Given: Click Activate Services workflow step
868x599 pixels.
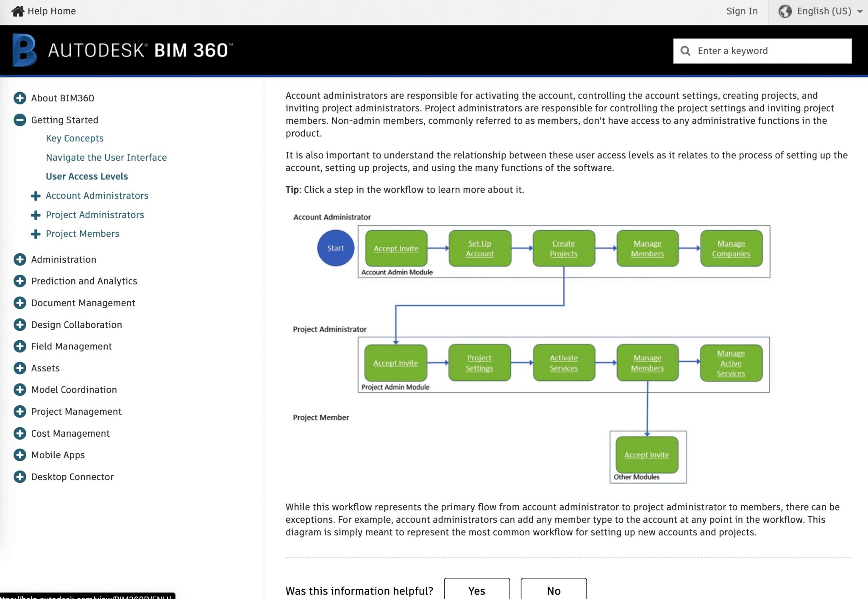Looking at the screenshot, I should (564, 363).
